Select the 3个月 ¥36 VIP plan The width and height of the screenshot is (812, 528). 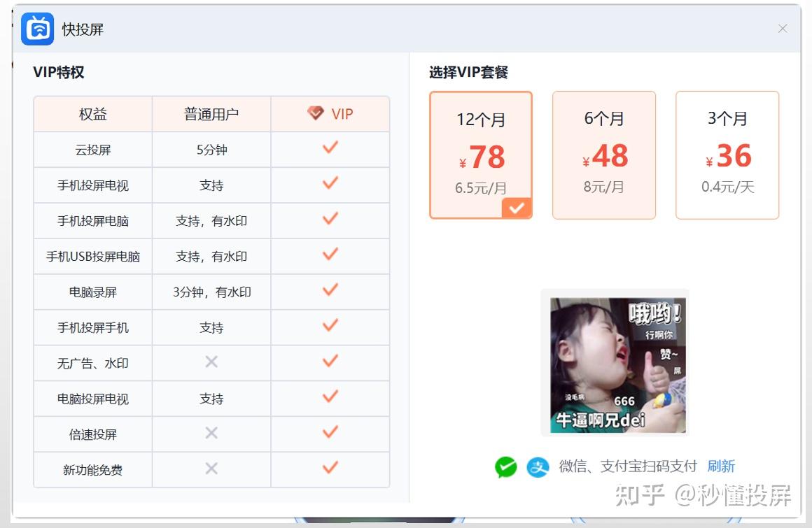(727, 155)
